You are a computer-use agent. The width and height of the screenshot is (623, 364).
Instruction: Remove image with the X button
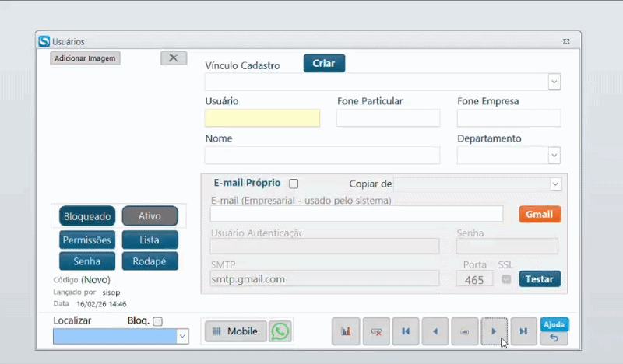173,58
